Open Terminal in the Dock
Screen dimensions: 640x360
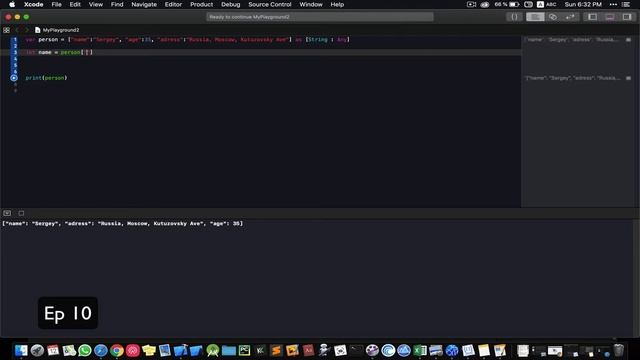point(356,350)
